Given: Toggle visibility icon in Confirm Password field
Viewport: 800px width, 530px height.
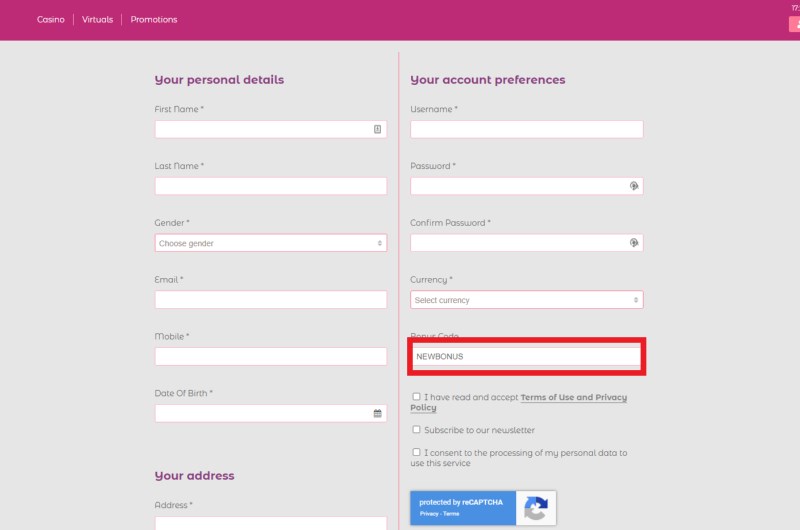Looking at the screenshot, I should [634, 243].
